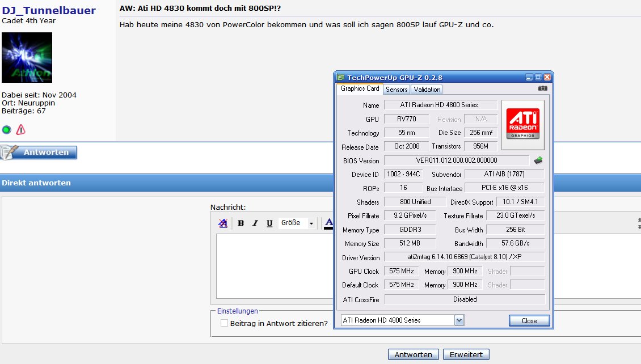Image resolution: width=641 pixels, height=364 pixels.
Task: Click the ATI Radeon logo image
Action: (523, 125)
